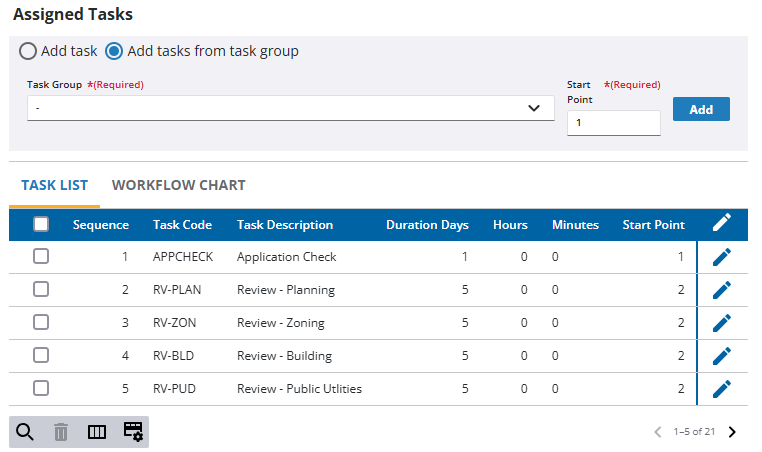The image size is (762, 452).
Task: Select the Add task radio button
Action: (28, 51)
